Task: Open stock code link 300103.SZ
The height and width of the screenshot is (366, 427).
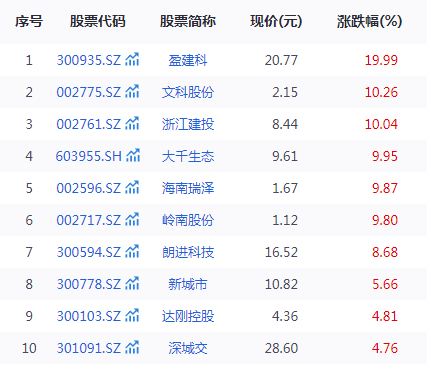Action: [x=89, y=316]
